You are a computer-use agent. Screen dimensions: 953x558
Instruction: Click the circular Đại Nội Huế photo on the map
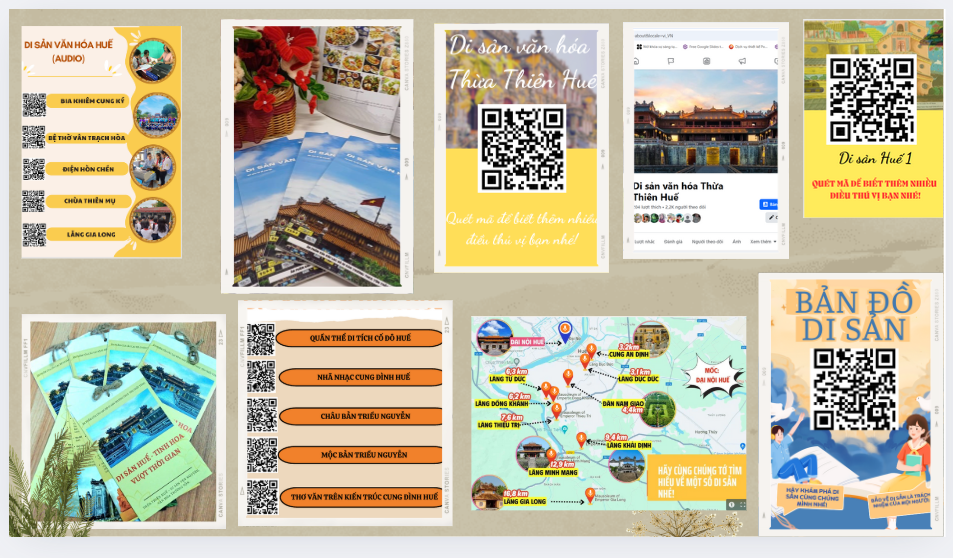point(495,338)
